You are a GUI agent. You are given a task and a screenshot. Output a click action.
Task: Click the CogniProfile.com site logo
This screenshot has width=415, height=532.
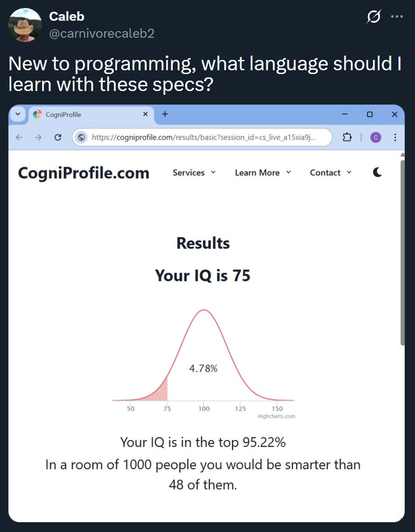[x=83, y=173]
